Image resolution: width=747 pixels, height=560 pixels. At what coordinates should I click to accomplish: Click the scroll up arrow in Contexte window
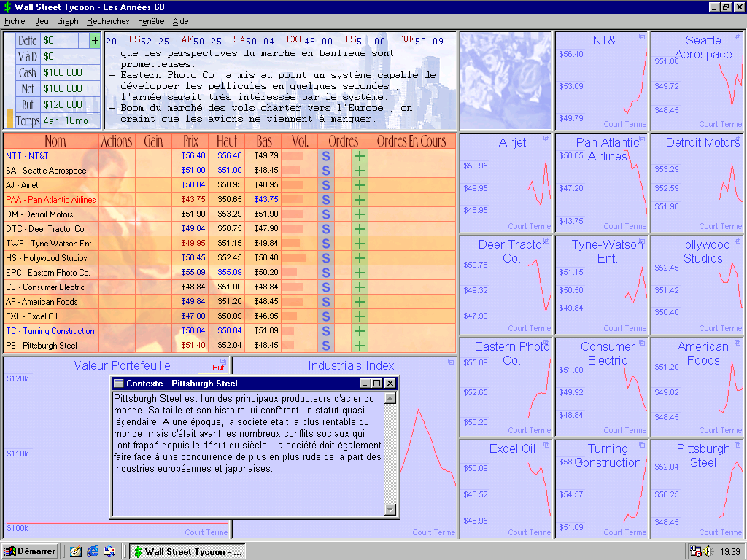click(390, 398)
